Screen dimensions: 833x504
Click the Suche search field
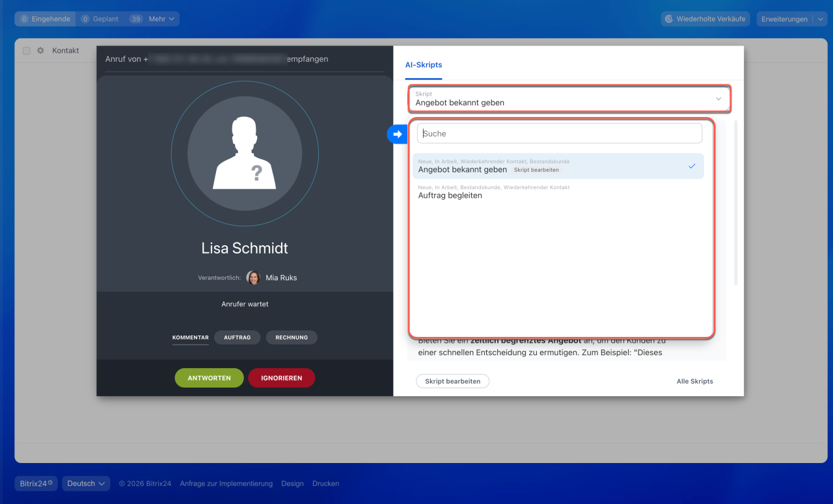(560, 133)
